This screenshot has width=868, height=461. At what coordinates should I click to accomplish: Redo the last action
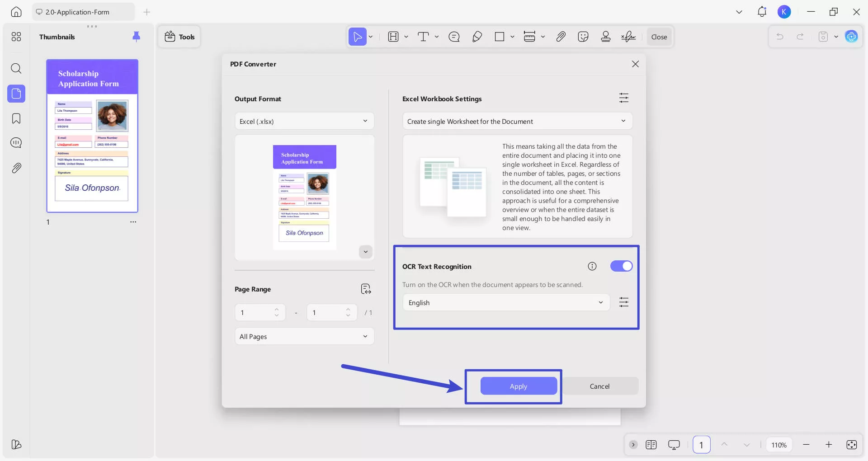click(x=800, y=37)
